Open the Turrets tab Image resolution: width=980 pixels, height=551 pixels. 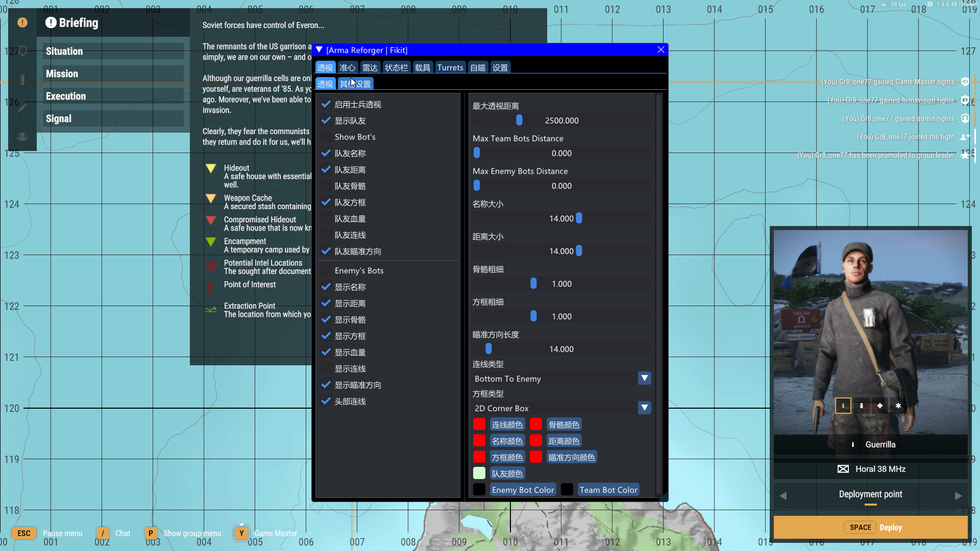pyautogui.click(x=450, y=67)
